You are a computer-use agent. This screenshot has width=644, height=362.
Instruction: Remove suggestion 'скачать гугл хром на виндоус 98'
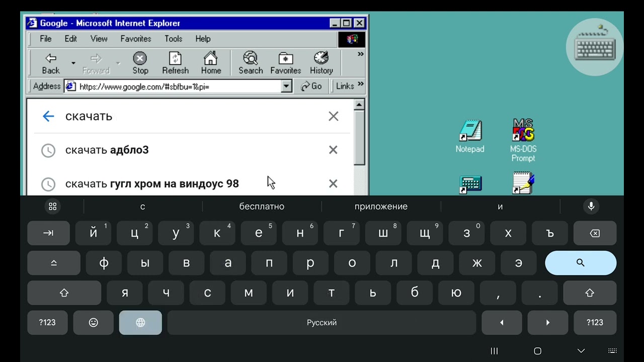pyautogui.click(x=333, y=184)
